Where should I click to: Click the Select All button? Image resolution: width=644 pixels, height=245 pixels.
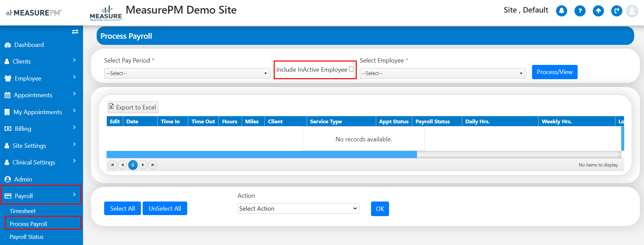click(x=123, y=209)
